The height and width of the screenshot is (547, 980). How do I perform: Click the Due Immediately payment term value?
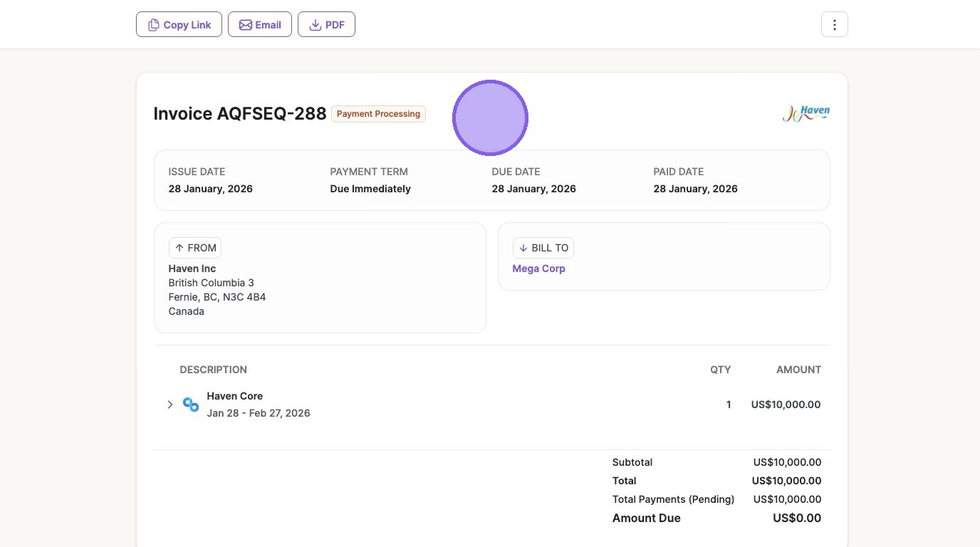(x=370, y=189)
